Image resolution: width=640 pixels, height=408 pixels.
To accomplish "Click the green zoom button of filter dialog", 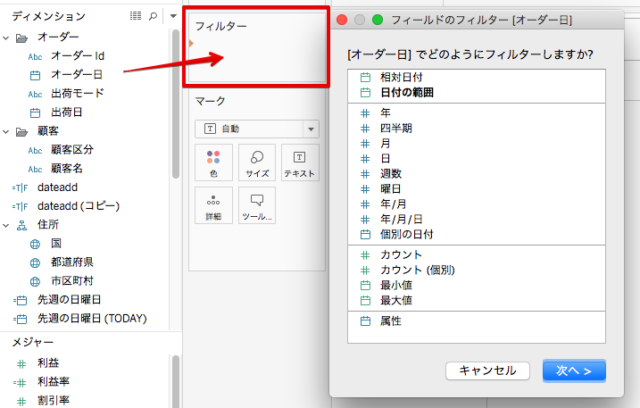I will pyautogui.click(x=378, y=20).
